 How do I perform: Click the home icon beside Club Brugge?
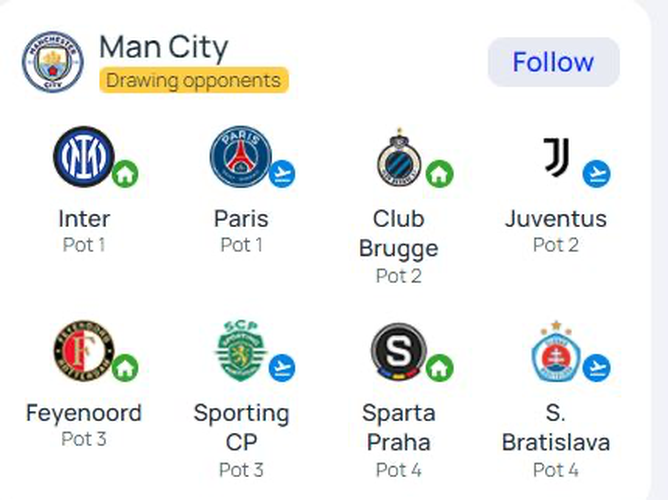coord(440,174)
